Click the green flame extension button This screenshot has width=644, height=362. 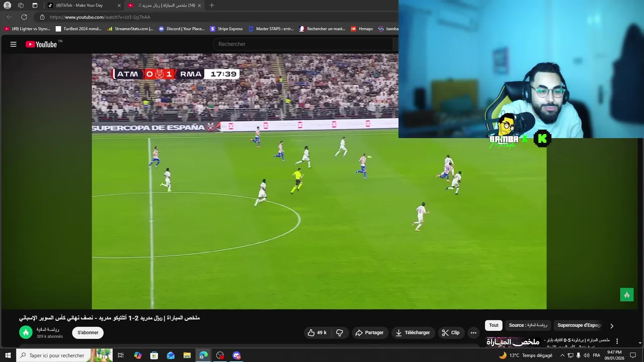tap(626, 295)
